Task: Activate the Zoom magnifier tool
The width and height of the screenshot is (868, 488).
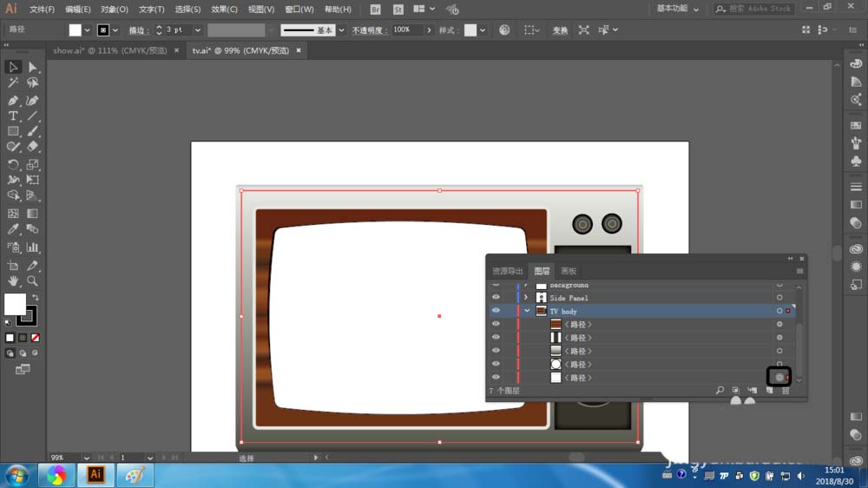Action: click(32, 281)
